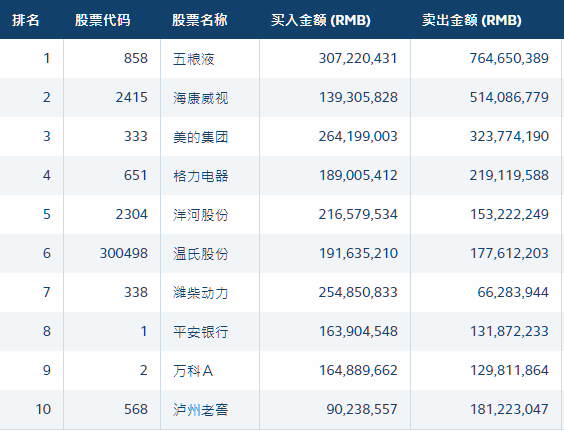The height and width of the screenshot is (431, 564).
Task: Click sell amount 323,774,190
Action: (x=509, y=136)
